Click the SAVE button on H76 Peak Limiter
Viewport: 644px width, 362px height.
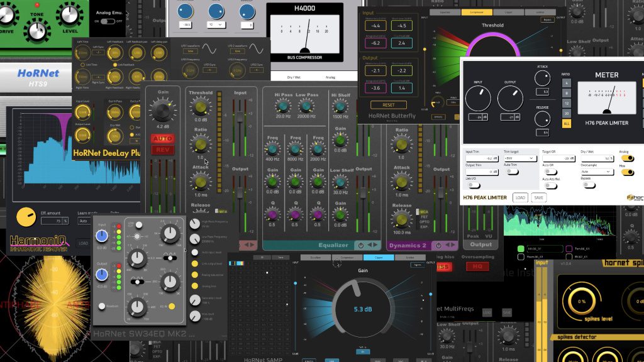539,197
